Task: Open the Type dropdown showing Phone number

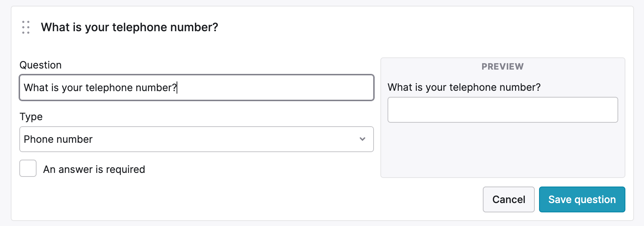Action: click(197, 139)
